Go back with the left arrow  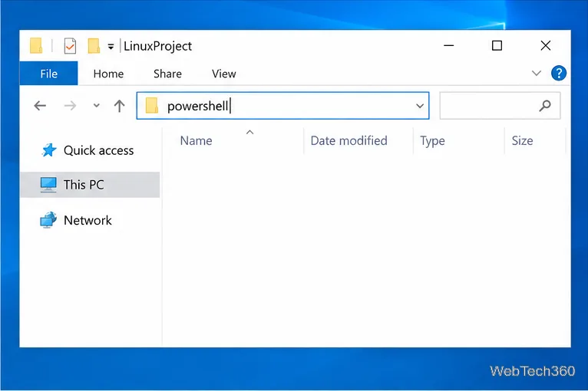coord(40,106)
